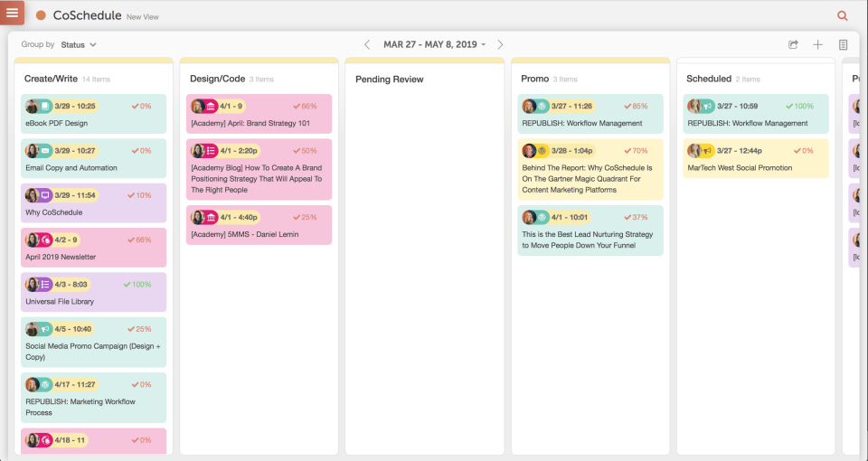Toggle 10% task progress on Why CoSchedule
This screenshot has width=868, height=461.
pyautogui.click(x=139, y=195)
